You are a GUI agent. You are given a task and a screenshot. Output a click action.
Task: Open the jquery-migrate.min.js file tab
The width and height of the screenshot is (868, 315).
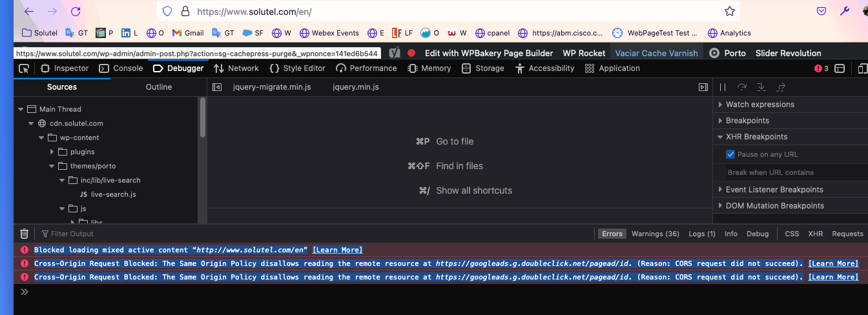(x=272, y=87)
